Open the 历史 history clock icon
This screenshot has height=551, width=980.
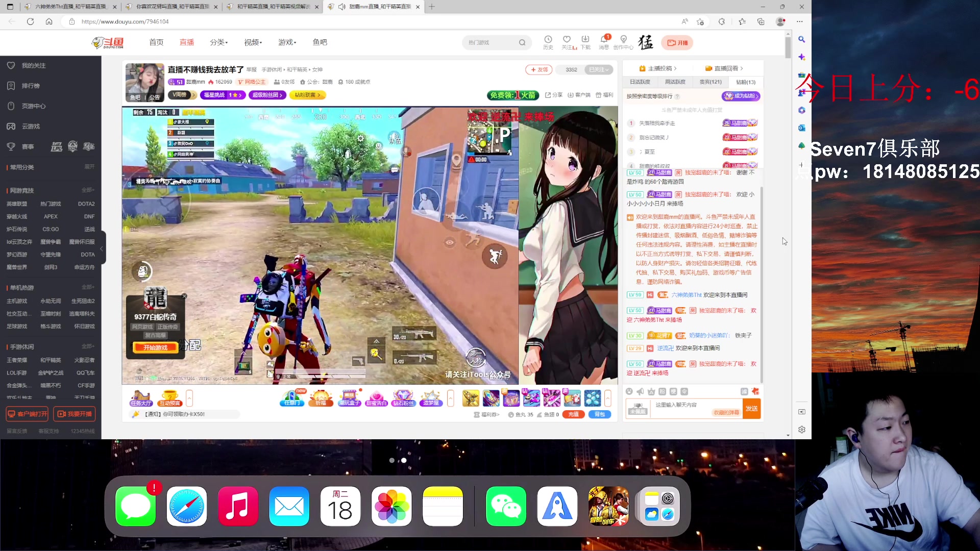point(548,40)
